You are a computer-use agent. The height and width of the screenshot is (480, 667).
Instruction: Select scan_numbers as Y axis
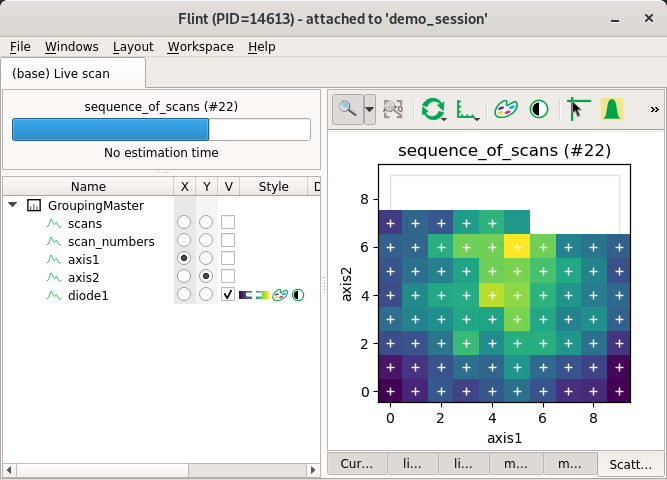(206, 240)
